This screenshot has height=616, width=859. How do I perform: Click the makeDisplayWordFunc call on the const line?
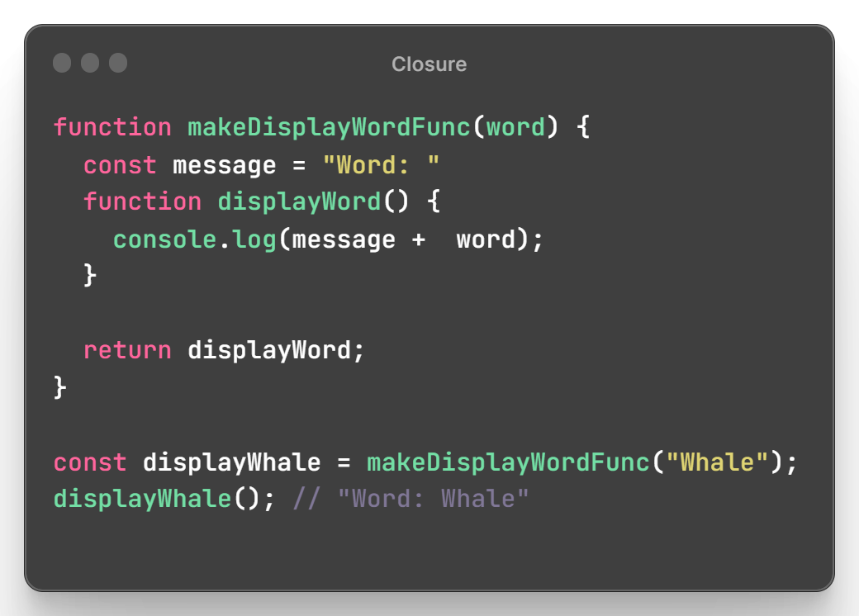pyautogui.click(x=508, y=462)
